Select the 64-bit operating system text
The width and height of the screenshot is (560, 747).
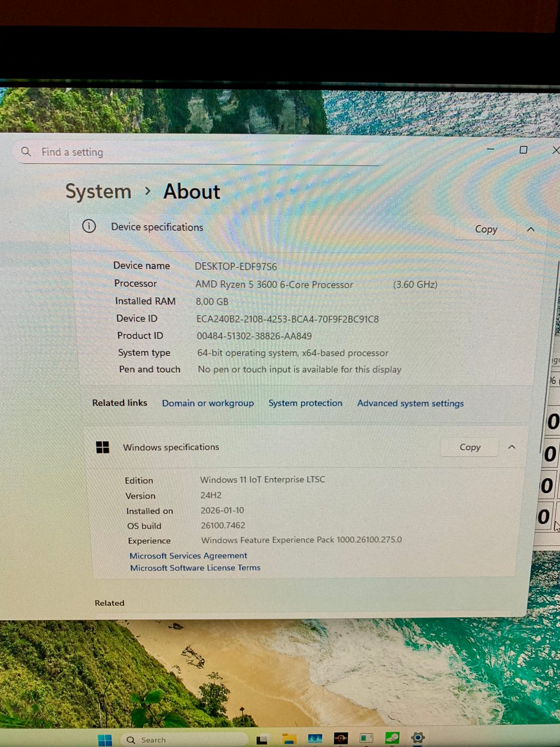[293, 353]
